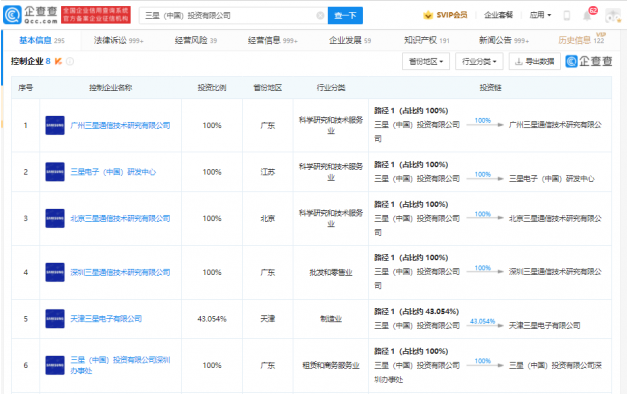The image size is (627, 394).
Task: Open 广州三星通信技术研究有限公司 company link
Action: (x=120, y=125)
